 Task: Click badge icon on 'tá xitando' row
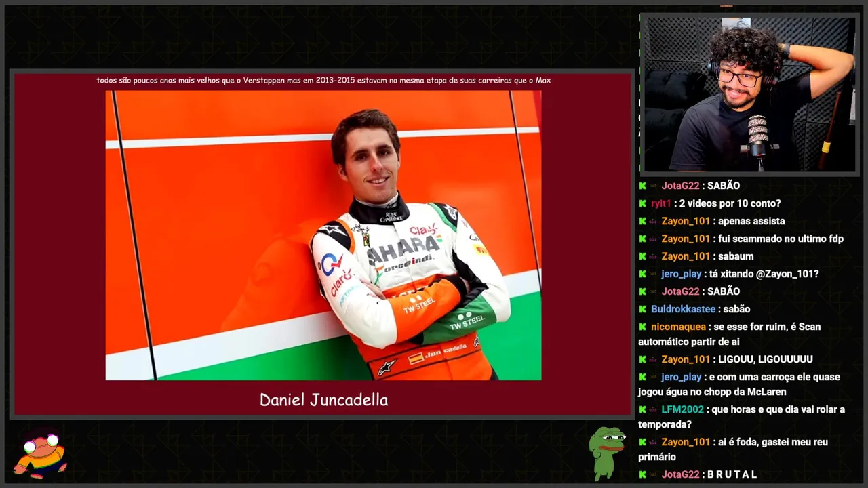tap(654, 274)
